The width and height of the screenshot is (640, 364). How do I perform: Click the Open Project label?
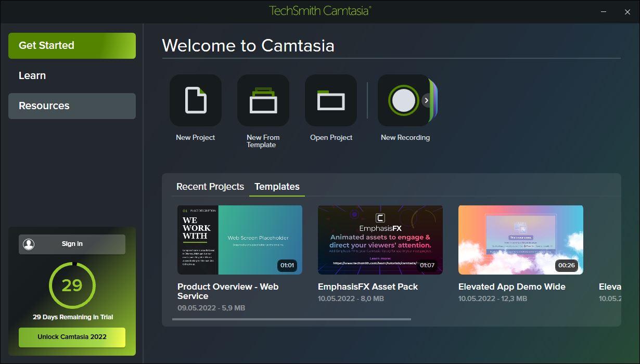[x=331, y=138]
